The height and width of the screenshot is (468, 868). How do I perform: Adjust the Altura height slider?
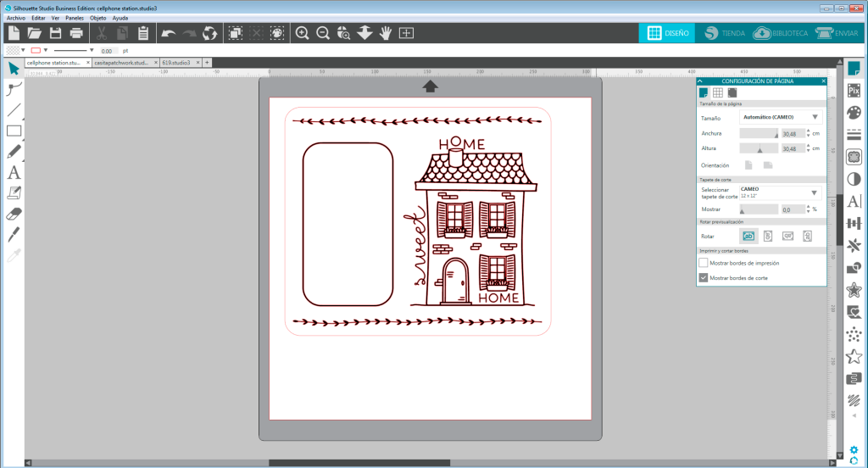click(x=759, y=148)
